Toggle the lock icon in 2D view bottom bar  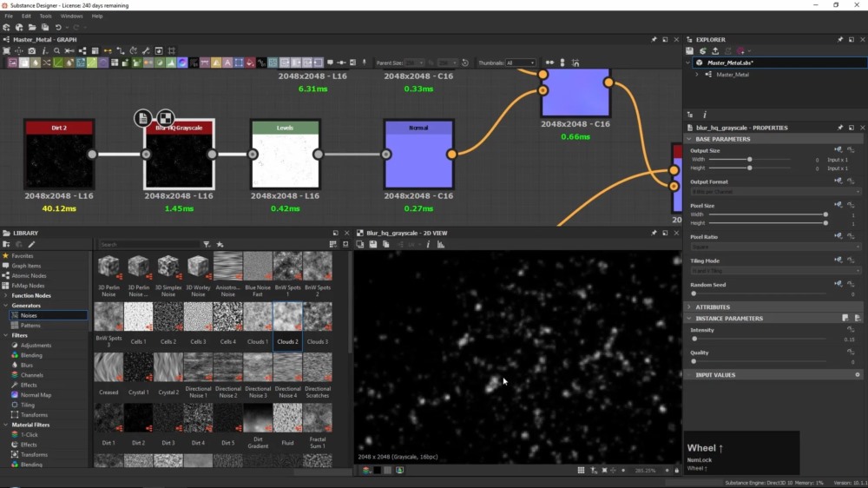pos(676,471)
